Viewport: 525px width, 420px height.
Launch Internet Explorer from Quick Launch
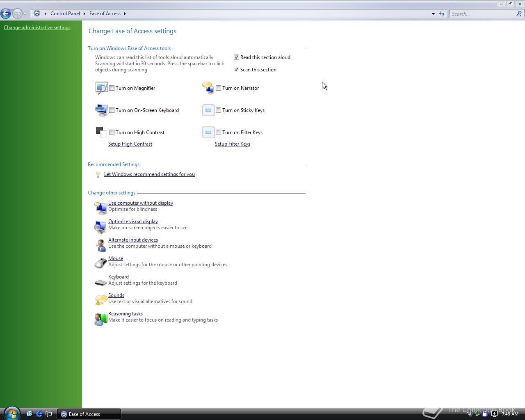39,414
